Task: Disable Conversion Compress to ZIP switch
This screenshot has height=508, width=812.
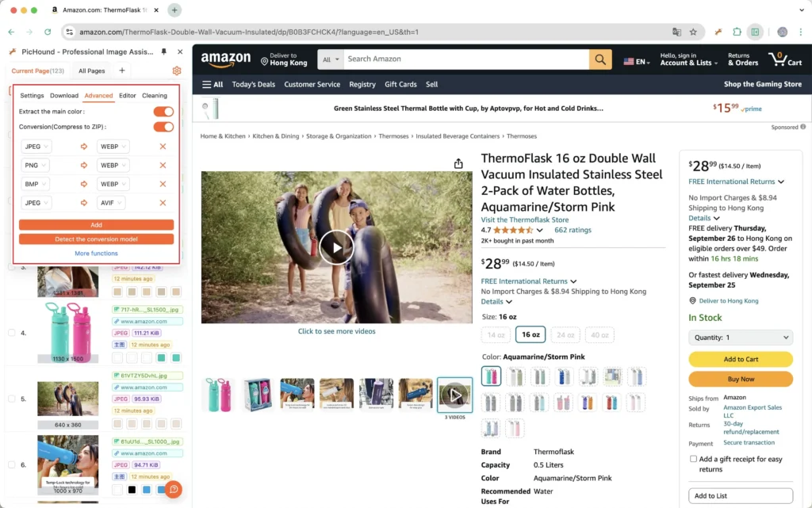Action: click(163, 127)
